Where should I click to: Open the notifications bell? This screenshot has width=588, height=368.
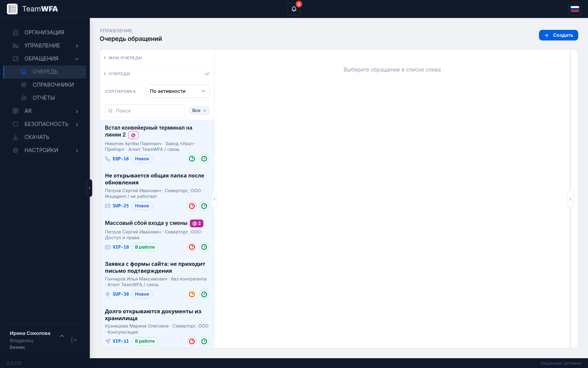tap(294, 9)
